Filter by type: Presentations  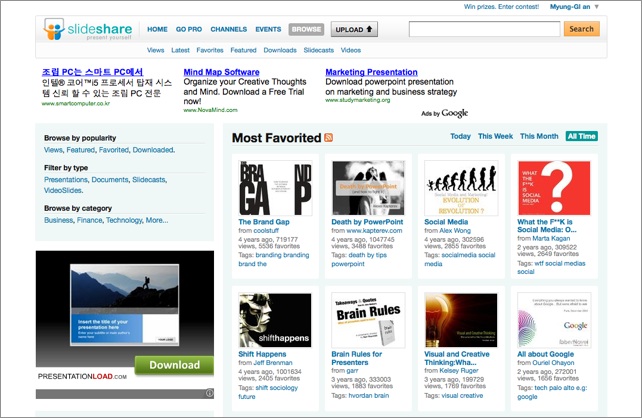pos(66,180)
